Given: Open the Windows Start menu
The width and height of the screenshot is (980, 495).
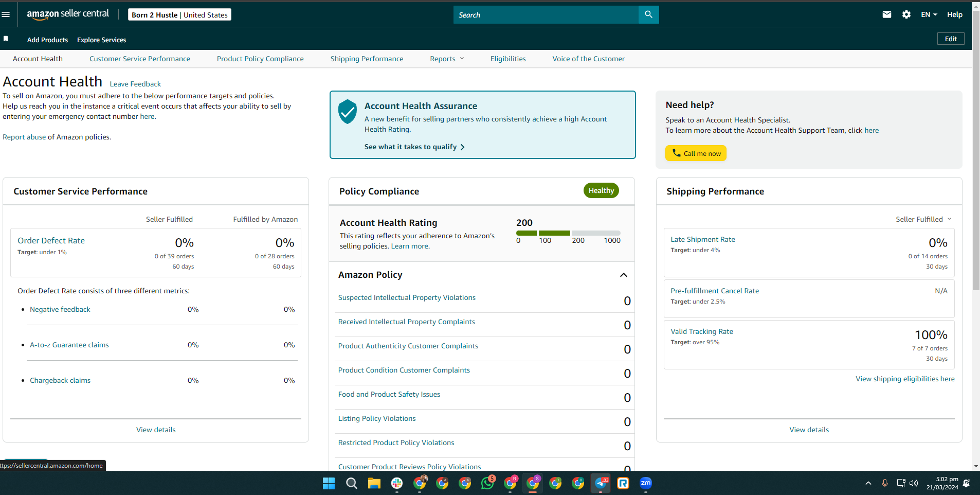Looking at the screenshot, I should point(329,483).
